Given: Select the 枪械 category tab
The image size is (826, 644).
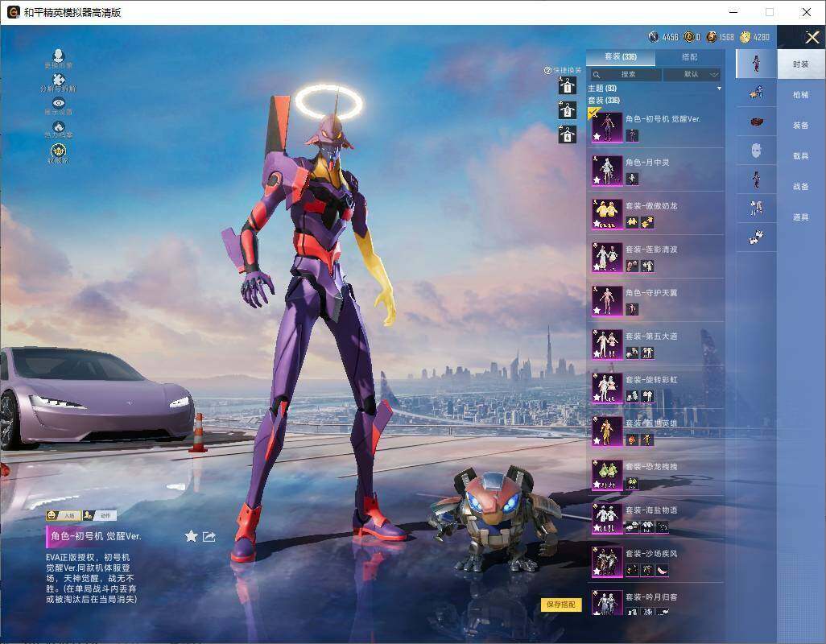Looking at the screenshot, I should click(x=801, y=95).
